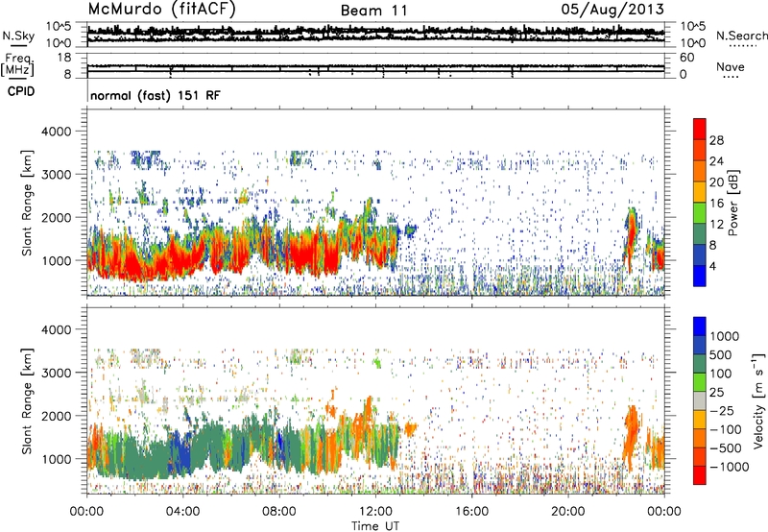This screenshot has width=768, height=532.
Task: Pick the bright blue top velocity colorbar swatch
Action: (700, 326)
